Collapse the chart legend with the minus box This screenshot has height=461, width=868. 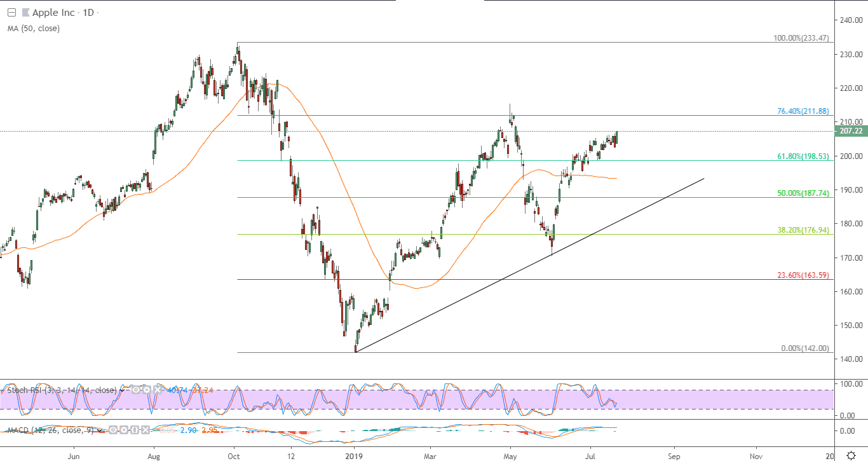pyautogui.click(x=11, y=12)
